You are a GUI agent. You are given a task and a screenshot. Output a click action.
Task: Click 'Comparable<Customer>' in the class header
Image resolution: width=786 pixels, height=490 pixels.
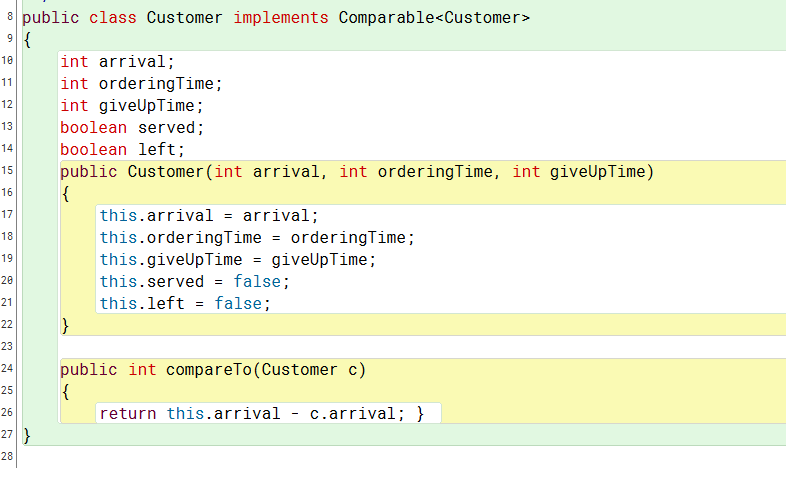coord(434,18)
